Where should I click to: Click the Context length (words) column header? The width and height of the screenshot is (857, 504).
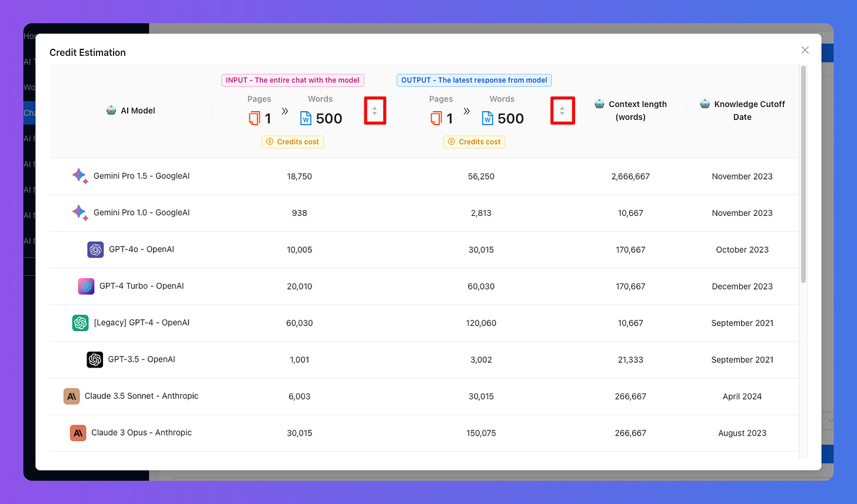tap(630, 111)
